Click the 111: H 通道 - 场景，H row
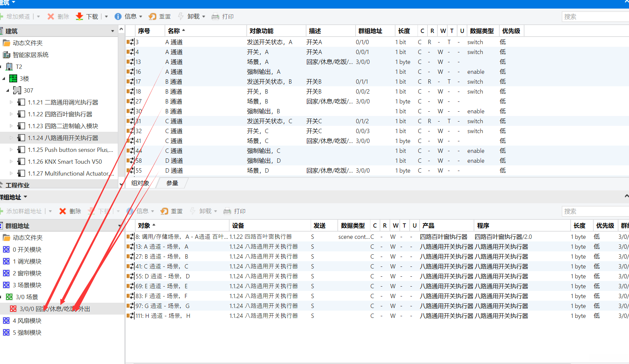 click(377, 316)
